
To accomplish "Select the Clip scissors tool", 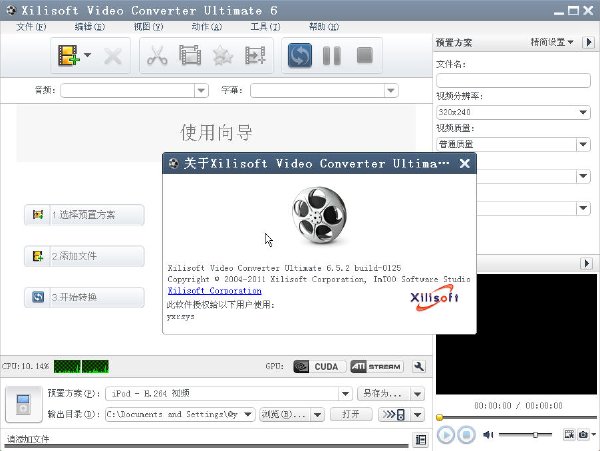I will [157, 56].
